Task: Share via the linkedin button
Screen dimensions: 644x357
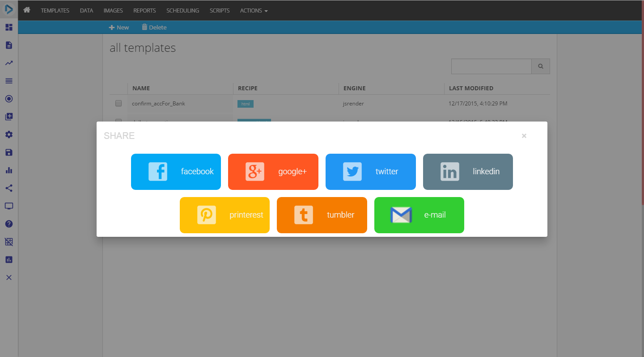Action: tap(468, 172)
